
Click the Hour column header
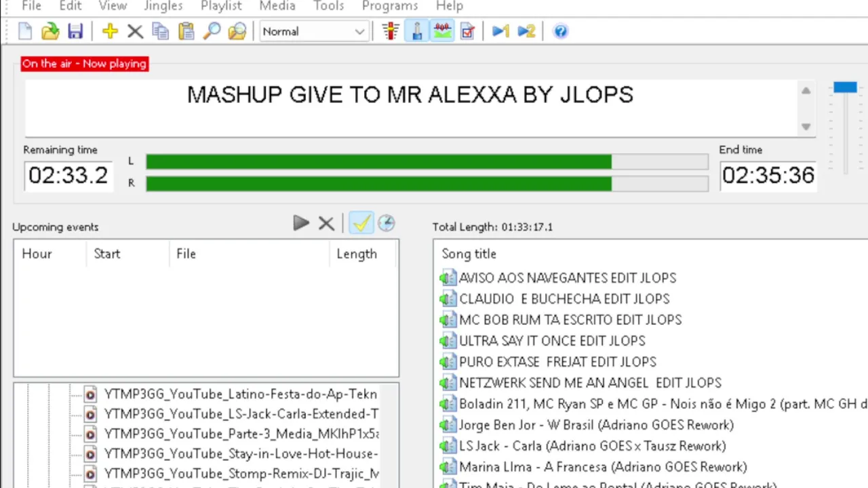(x=37, y=253)
